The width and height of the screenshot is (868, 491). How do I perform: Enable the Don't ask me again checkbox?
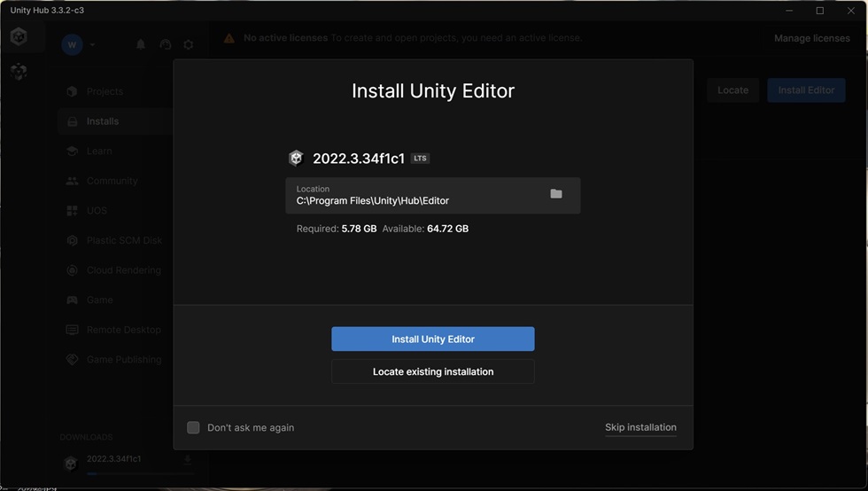tap(193, 427)
